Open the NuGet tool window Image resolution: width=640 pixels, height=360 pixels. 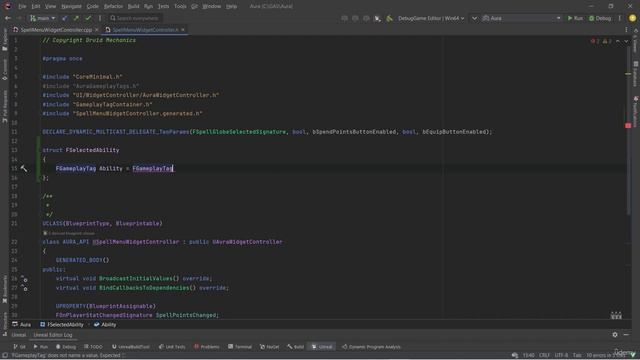click(270, 347)
